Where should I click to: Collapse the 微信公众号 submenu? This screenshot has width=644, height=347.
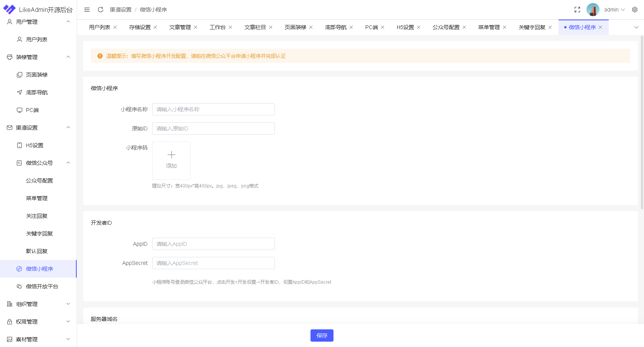(38, 163)
